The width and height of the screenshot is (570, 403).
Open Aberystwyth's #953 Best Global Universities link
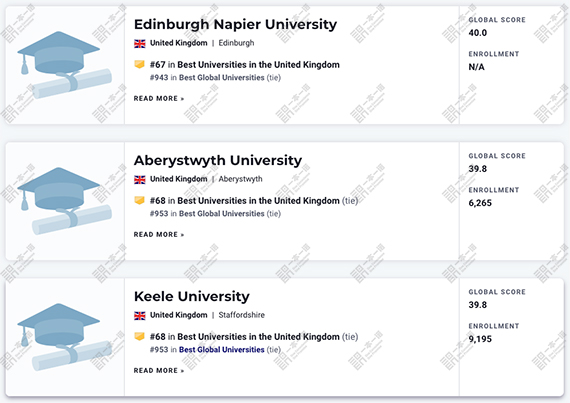[x=207, y=213]
